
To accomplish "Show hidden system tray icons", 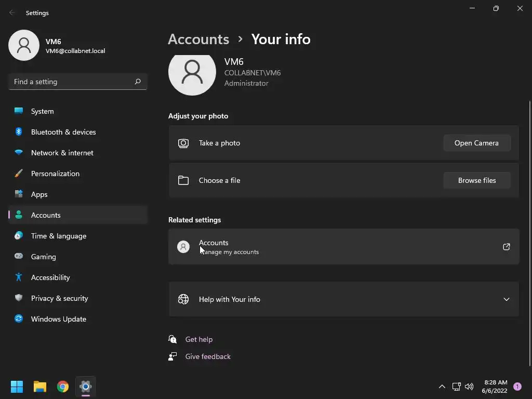I will 442,387.
